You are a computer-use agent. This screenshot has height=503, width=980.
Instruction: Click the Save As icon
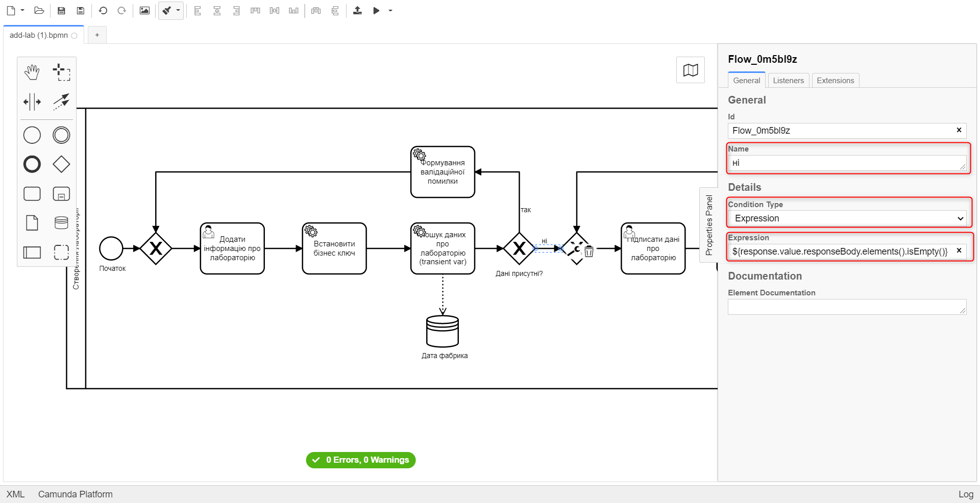80,10
